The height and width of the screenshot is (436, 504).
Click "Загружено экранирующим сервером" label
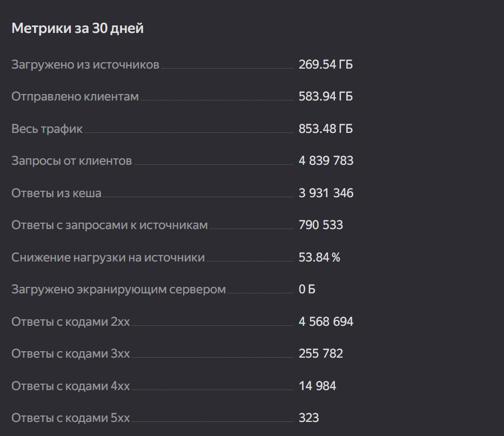pyautogui.click(x=118, y=290)
